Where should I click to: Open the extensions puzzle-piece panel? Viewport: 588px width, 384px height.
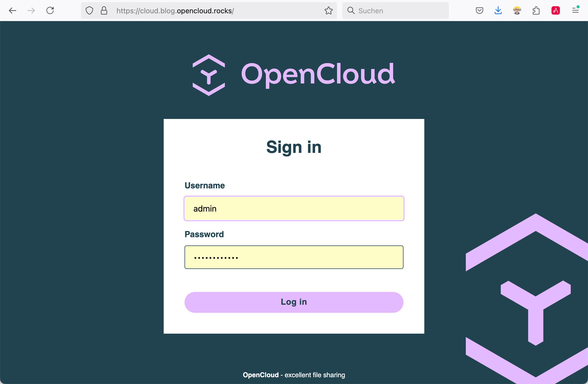coord(536,11)
